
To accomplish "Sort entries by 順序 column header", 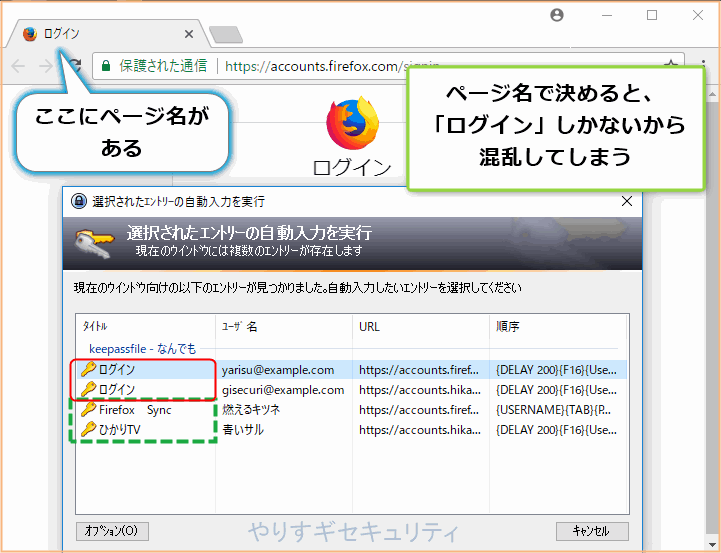I will (x=558, y=326).
